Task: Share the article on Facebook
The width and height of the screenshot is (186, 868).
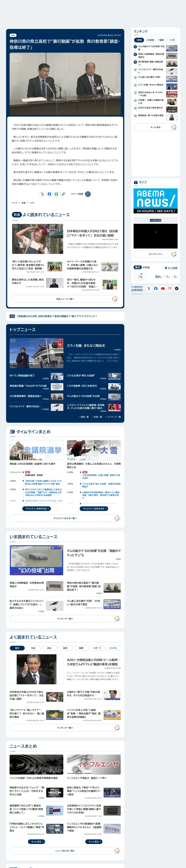Action: click(x=49, y=194)
